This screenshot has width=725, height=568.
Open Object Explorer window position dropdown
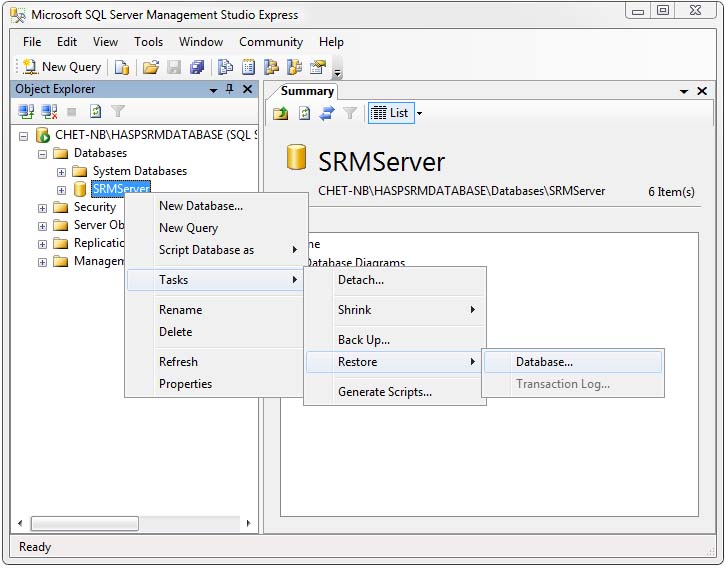(x=213, y=90)
